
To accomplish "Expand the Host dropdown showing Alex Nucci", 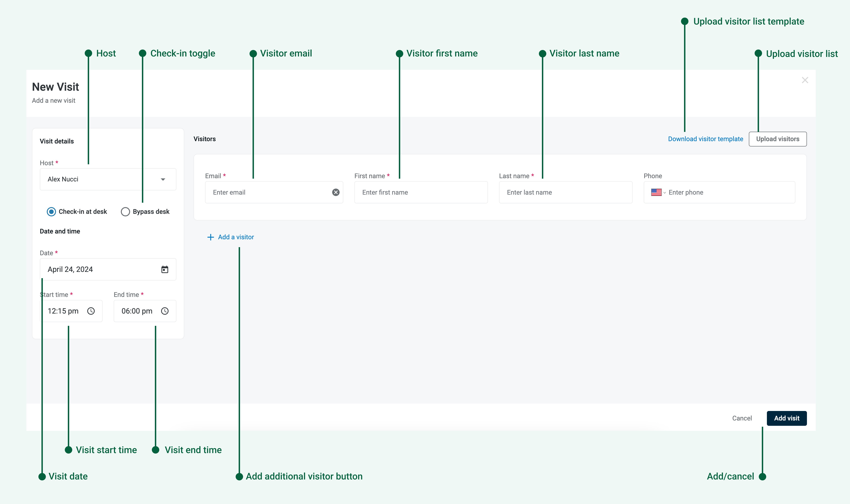I will pos(163,179).
